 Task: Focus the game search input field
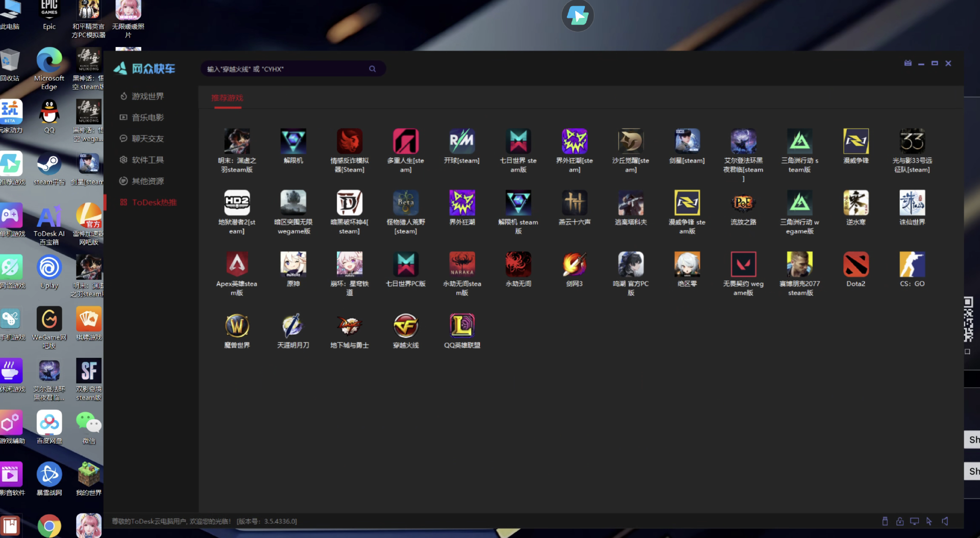pos(293,69)
